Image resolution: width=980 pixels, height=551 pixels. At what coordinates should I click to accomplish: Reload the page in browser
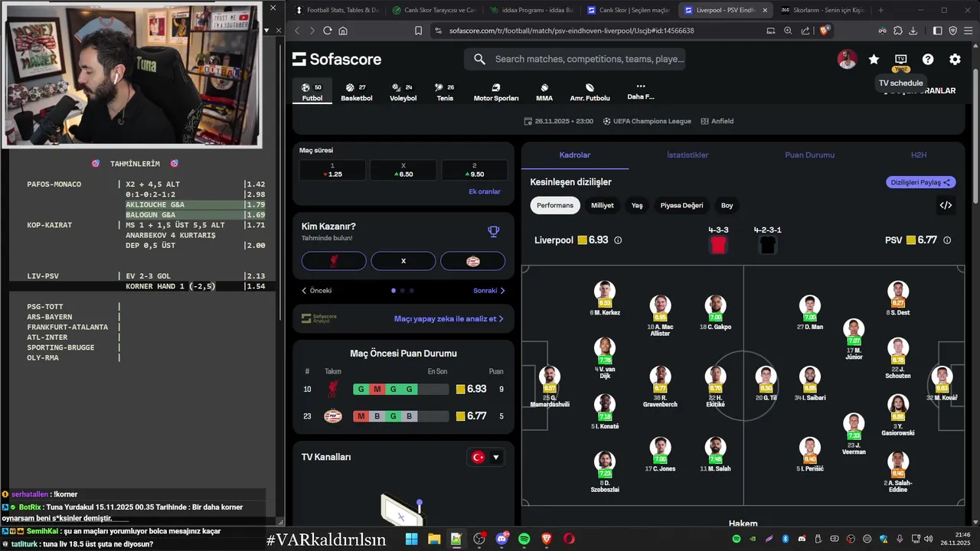[328, 31]
